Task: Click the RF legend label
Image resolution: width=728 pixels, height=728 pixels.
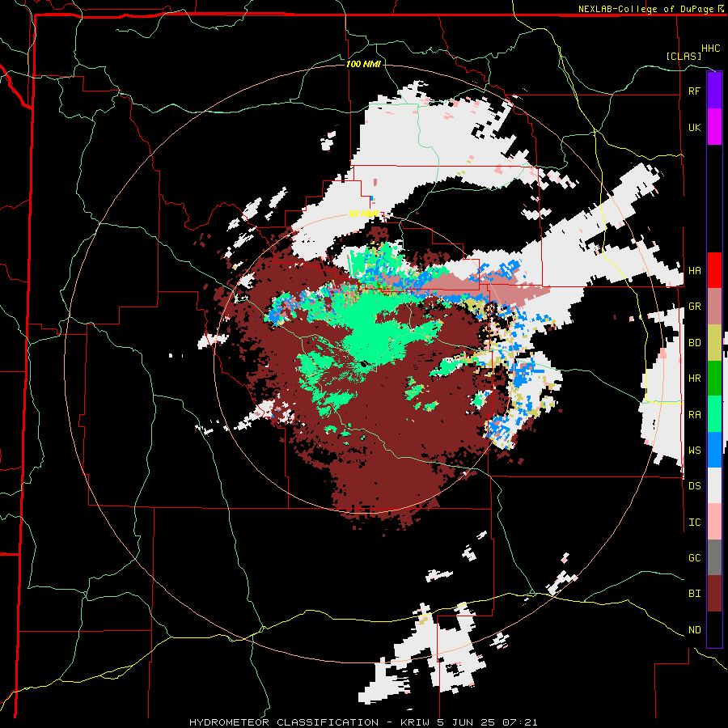Action: pyautogui.click(x=694, y=91)
